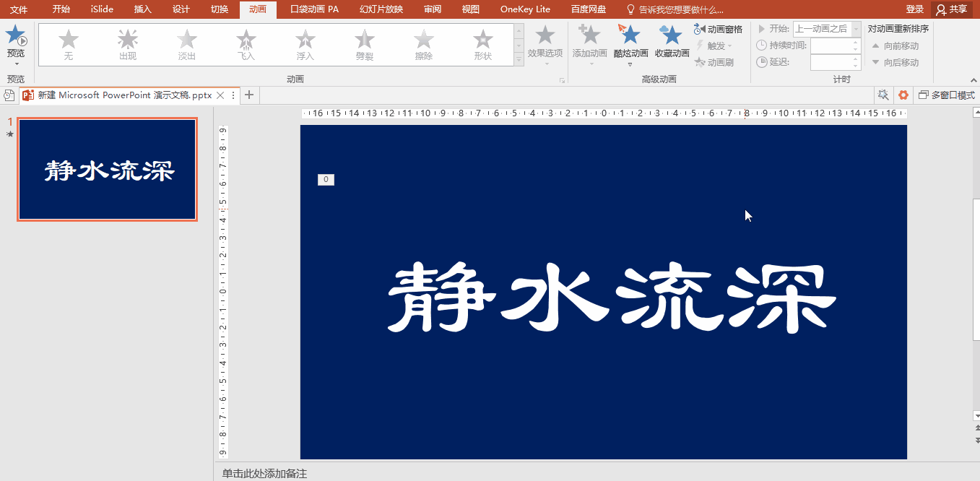Open the 酷炫动画 cool animations tool

[630, 40]
